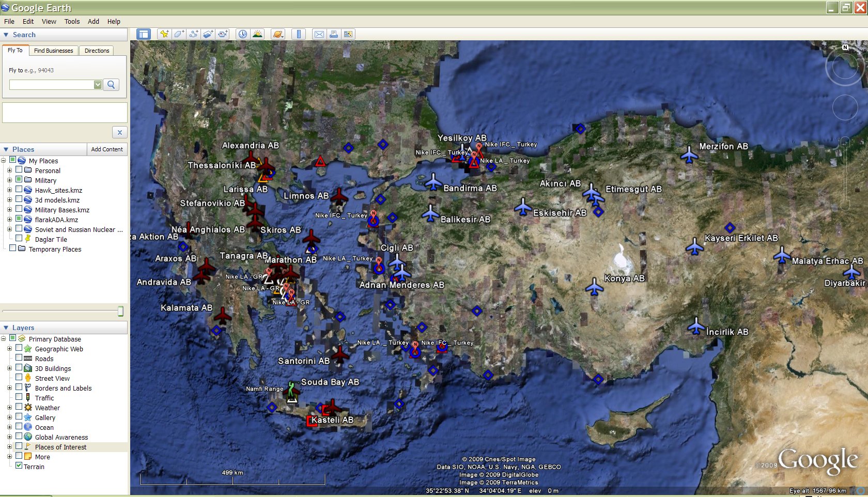The width and height of the screenshot is (868, 497).
Task: Select the Add Path tool
Action: coord(193,34)
